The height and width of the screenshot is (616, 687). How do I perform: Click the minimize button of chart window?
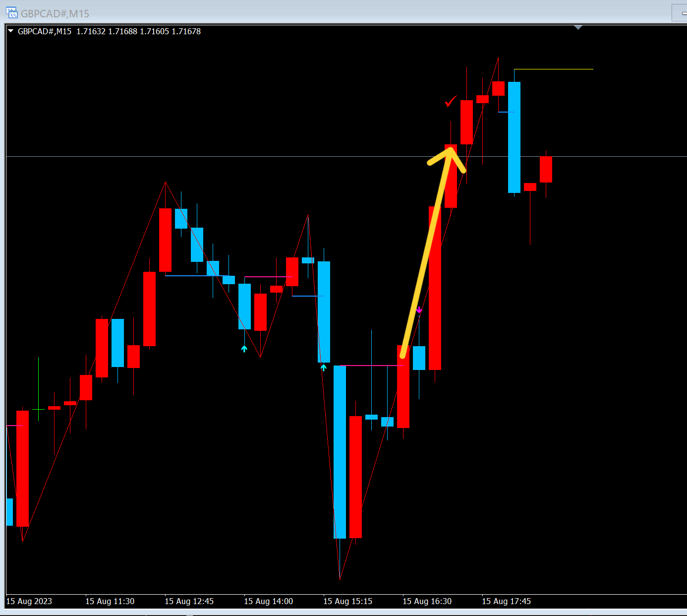680,13
